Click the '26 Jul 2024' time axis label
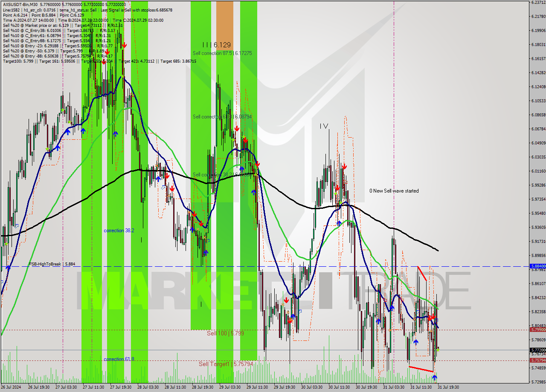 pyautogui.click(x=11, y=387)
